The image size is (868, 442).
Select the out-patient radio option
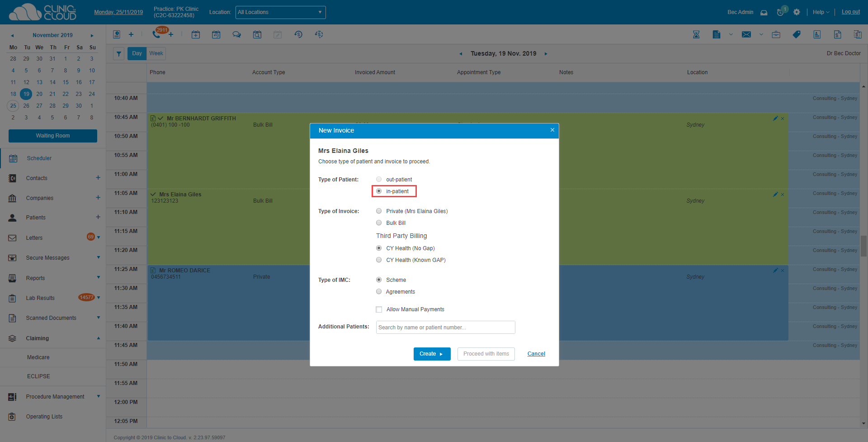(x=379, y=179)
